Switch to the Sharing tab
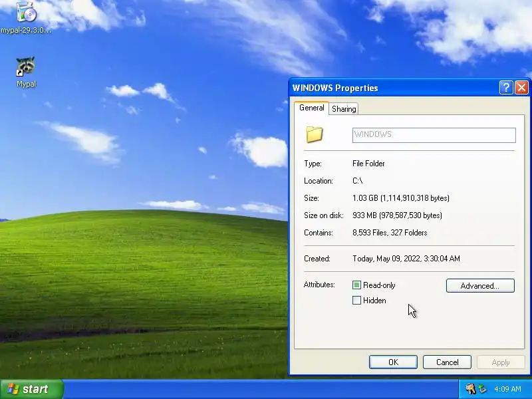 344,109
